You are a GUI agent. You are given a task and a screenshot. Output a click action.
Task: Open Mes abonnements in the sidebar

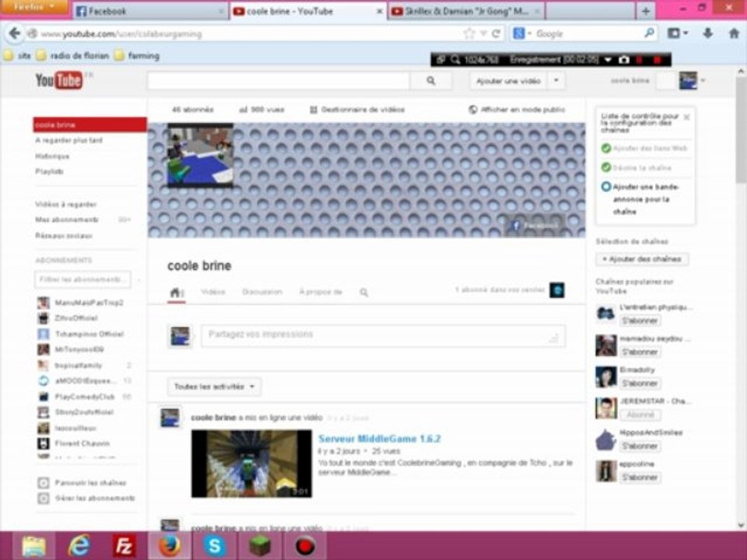point(67,219)
